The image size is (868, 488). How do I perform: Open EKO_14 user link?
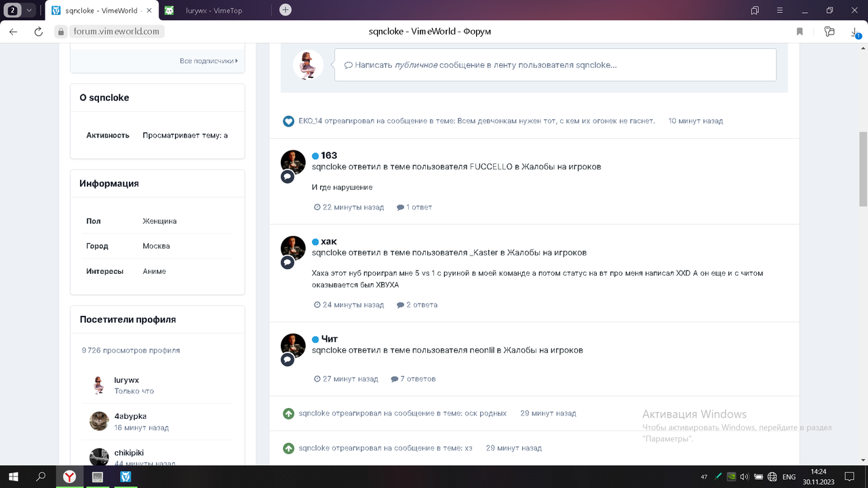pyautogui.click(x=311, y=121)
